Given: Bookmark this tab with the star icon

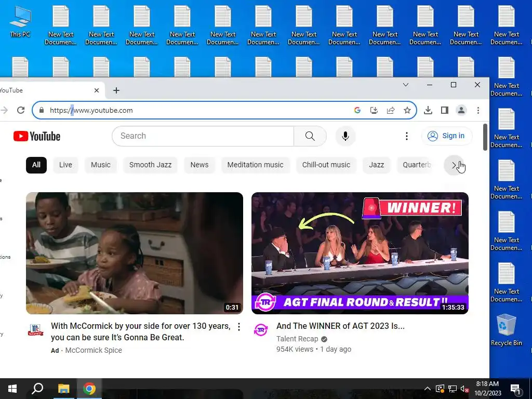Looking at the screenshot, I should tap(407, 110).
